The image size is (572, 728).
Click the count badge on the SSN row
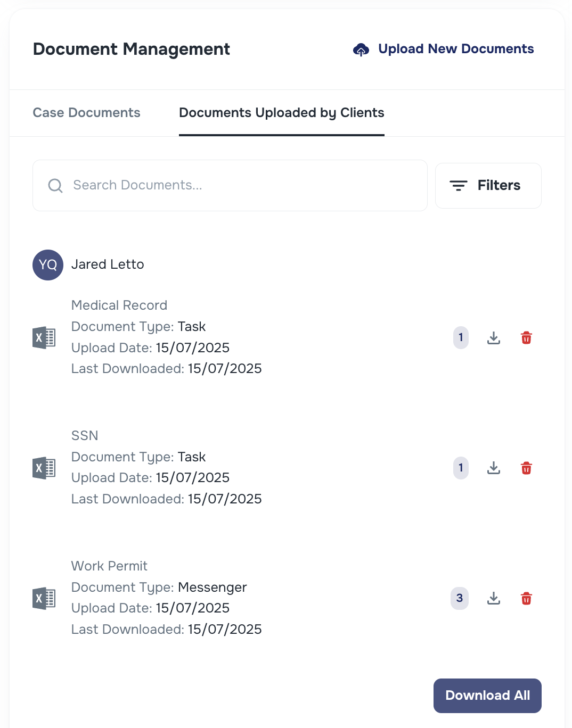[460, 468]
